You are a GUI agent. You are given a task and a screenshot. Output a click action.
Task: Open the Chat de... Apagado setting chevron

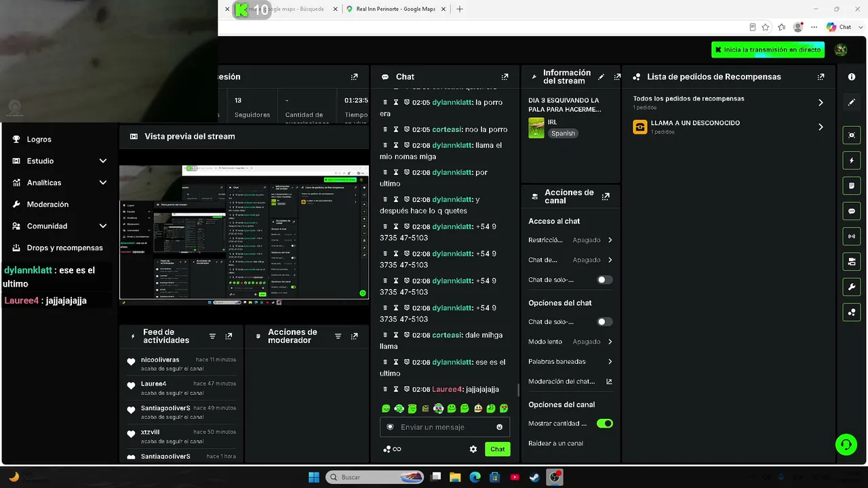point(610,260)
